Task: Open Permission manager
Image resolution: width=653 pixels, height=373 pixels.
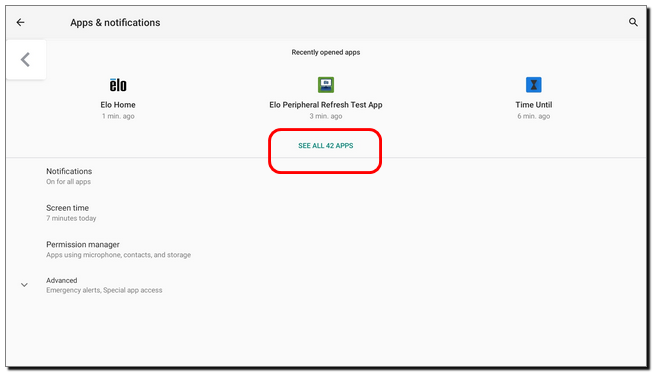Action: 326,249
